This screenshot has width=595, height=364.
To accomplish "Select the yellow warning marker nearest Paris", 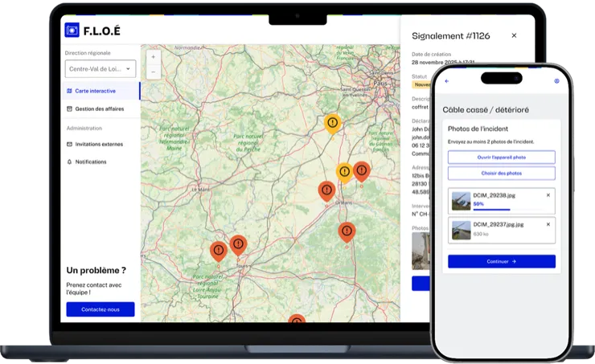I will (x=332, y=124).
